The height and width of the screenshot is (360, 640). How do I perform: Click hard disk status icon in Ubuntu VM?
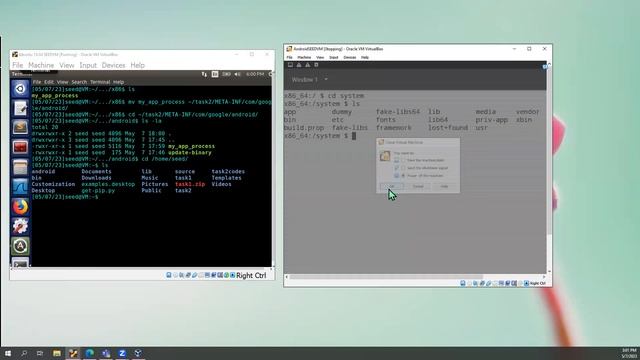169,275
